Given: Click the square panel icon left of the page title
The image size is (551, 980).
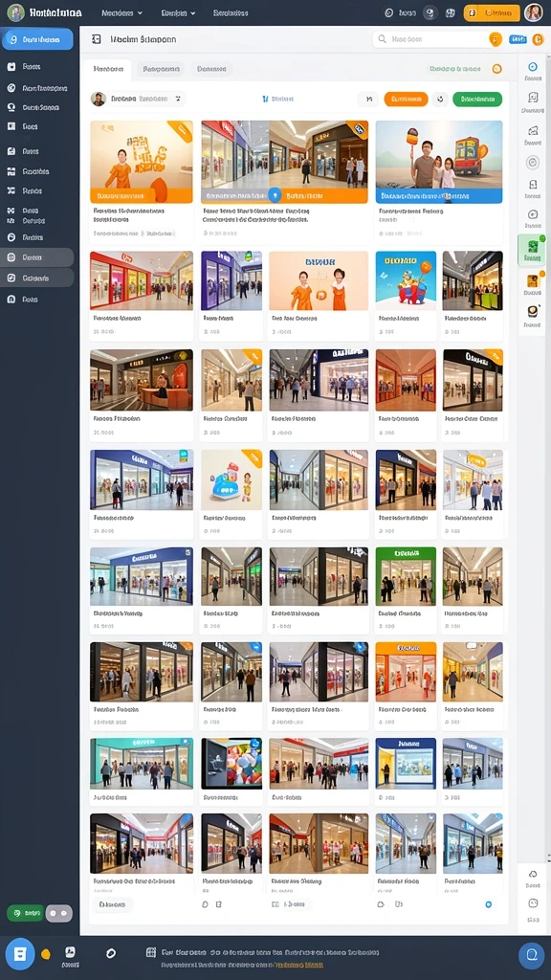Looking at the screenshot, I should click(97, 39).
